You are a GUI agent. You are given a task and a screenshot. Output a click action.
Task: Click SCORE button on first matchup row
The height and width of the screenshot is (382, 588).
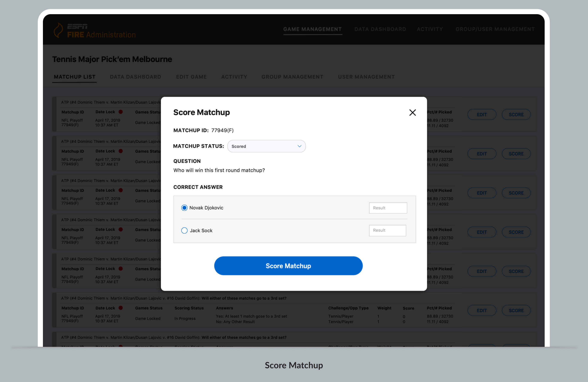[516, 115]
